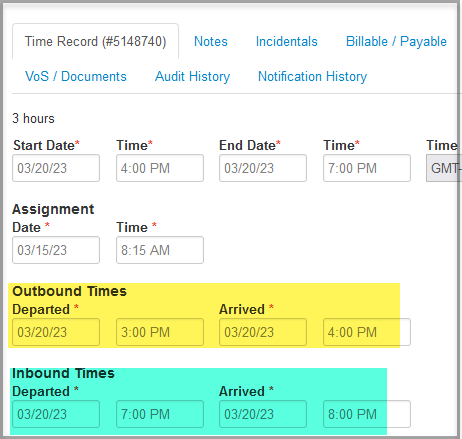The width and height of the screenshot is (462, 439).
Task: Open the VoS / Documents tab
Action: (76, 76)
